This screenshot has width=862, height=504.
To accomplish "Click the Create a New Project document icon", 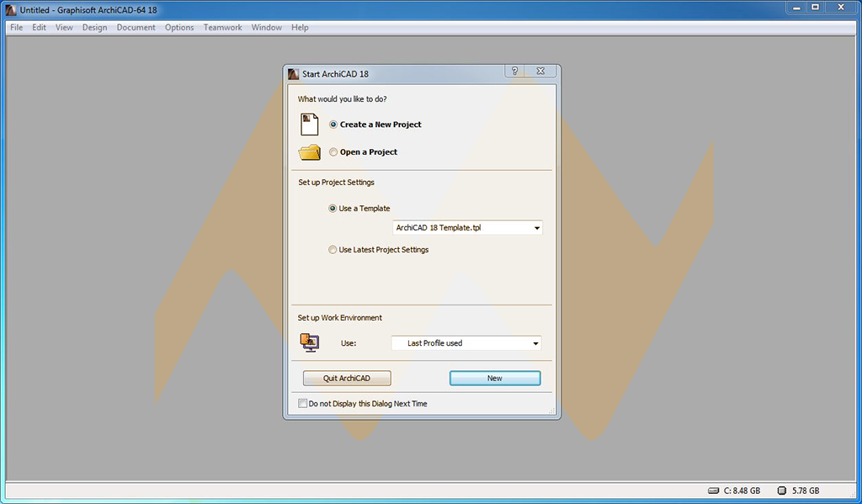I will [x=309, y=123].
